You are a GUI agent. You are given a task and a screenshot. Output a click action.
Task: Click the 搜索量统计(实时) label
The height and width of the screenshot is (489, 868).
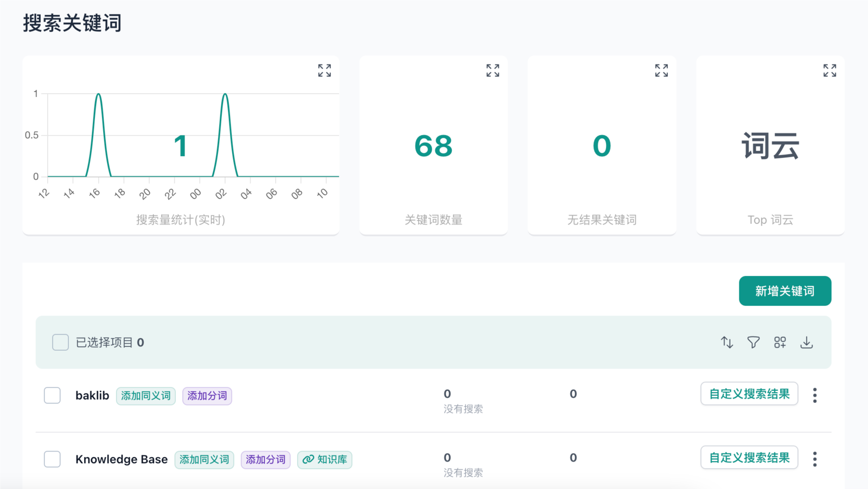point(181,220)
